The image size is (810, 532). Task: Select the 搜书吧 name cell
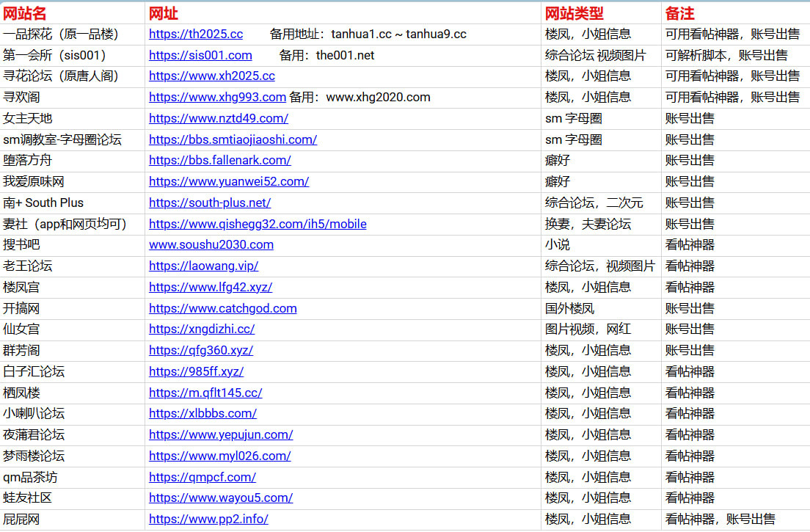[x=73, y=245]
